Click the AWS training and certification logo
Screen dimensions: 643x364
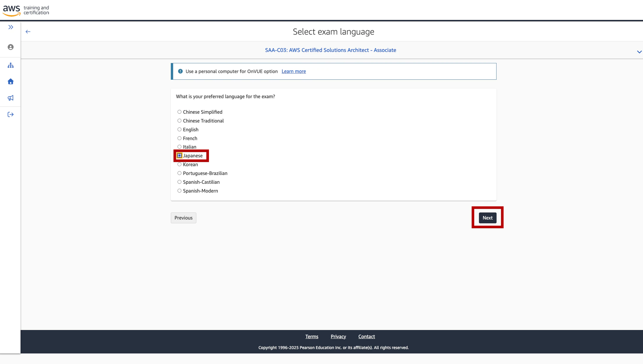(x=26, y=10)
